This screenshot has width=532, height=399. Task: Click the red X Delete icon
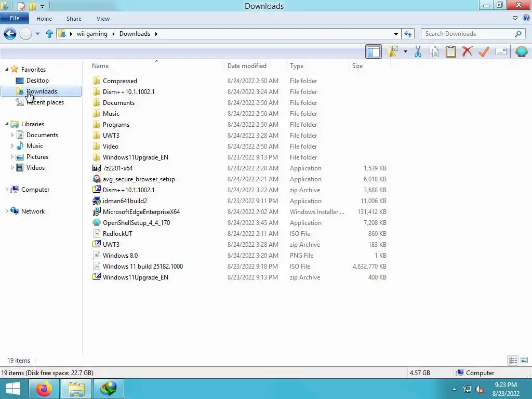pyautogui.click(x=467, y=52)
